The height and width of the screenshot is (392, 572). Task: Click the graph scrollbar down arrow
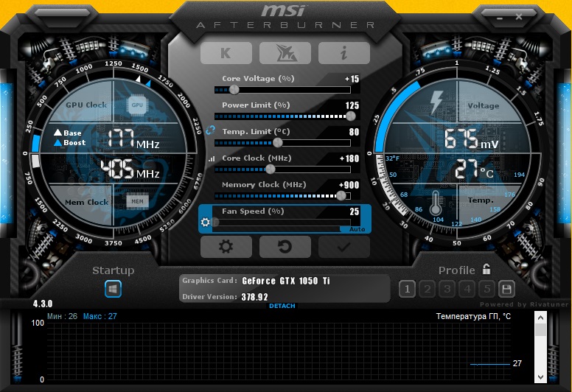point(540,377)
